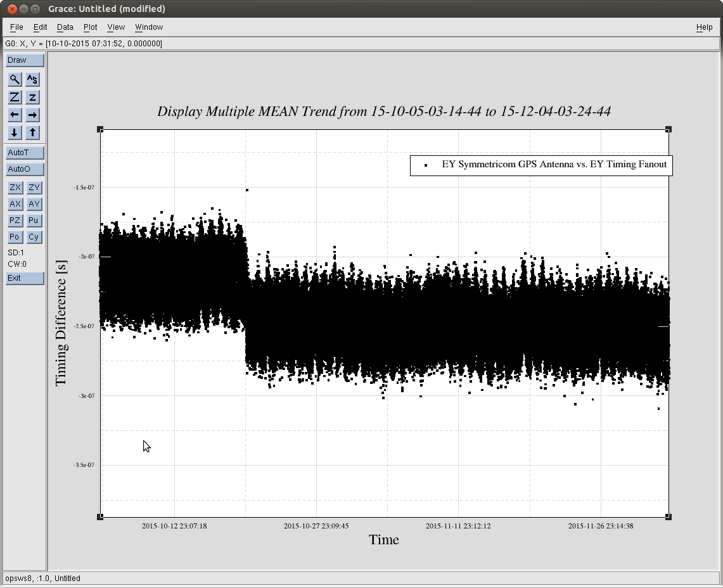Screen dimensions: 723x588
Task: Open the Data menu
Action: pos(65,27)
